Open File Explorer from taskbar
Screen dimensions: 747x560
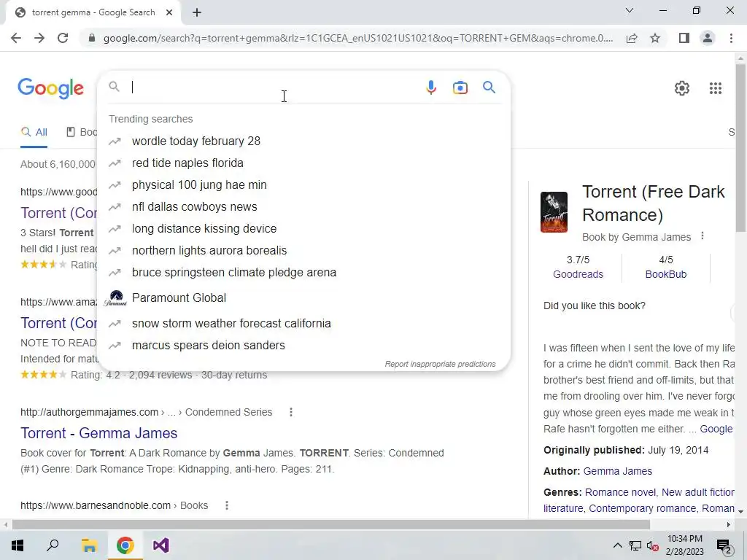click(89, 545)
